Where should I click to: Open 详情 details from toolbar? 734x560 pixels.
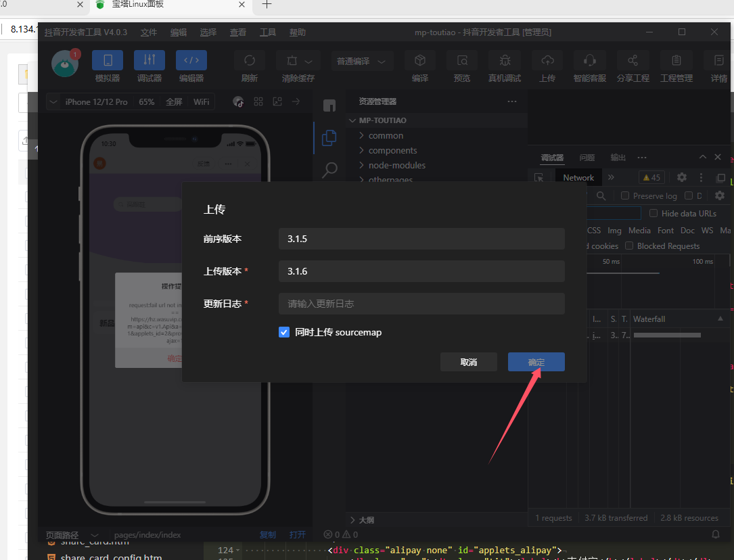(718, 60)
